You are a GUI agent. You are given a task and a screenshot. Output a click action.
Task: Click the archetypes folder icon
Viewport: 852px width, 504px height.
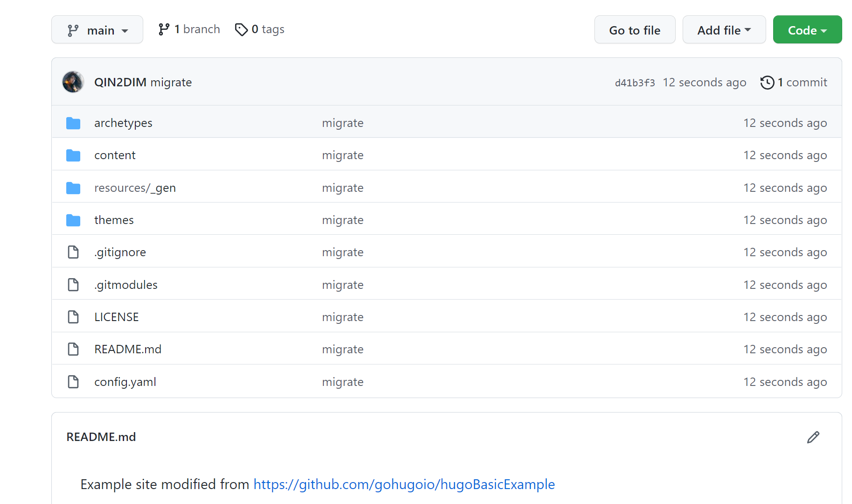[x=73, y=123]
